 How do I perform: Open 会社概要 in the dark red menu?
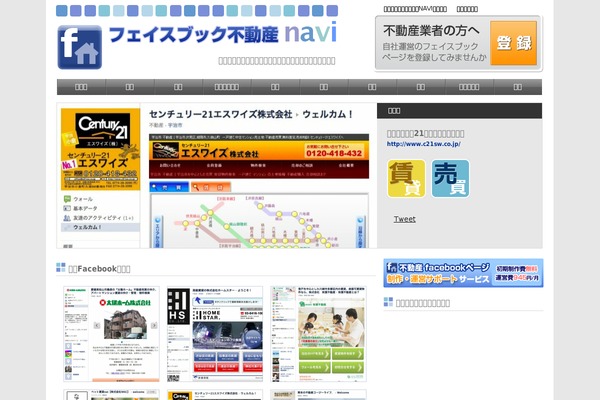pyautogui.click(x=346, y=165)
